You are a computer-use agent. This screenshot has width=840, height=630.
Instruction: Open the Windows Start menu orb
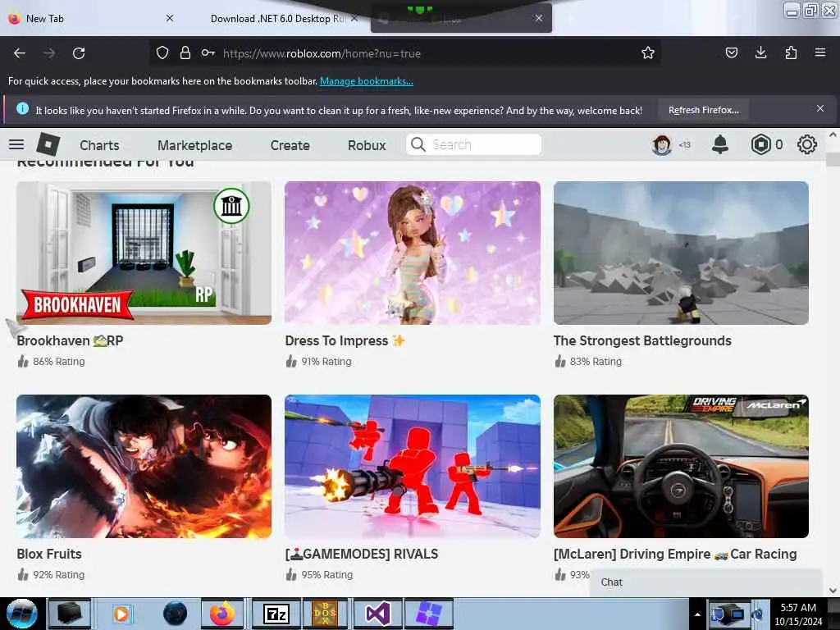tap(21, 614)
